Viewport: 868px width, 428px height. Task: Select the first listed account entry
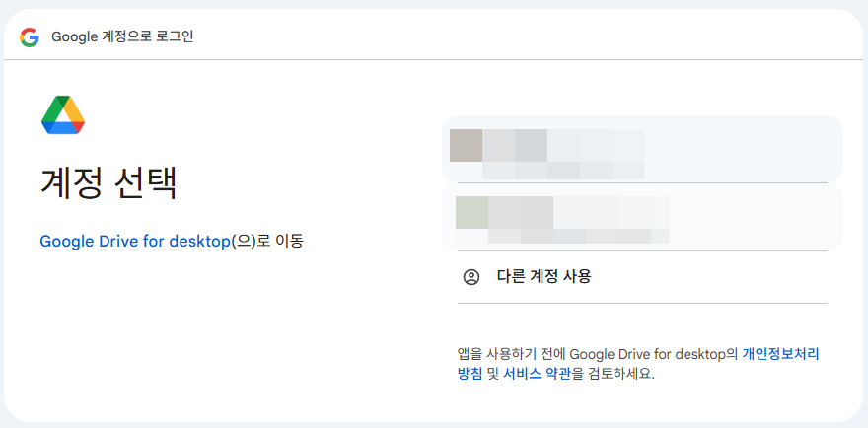click(641, 149)
